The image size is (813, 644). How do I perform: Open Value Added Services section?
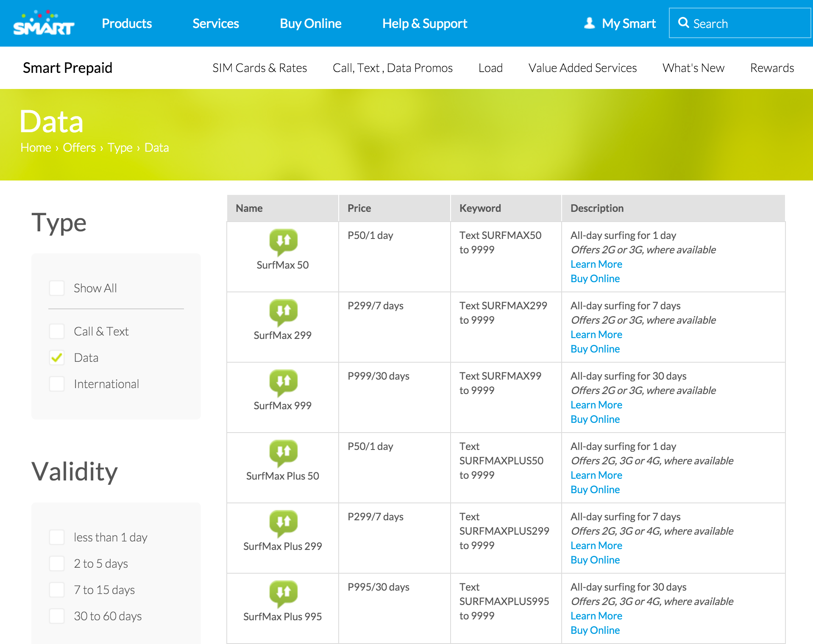(582, 68)
